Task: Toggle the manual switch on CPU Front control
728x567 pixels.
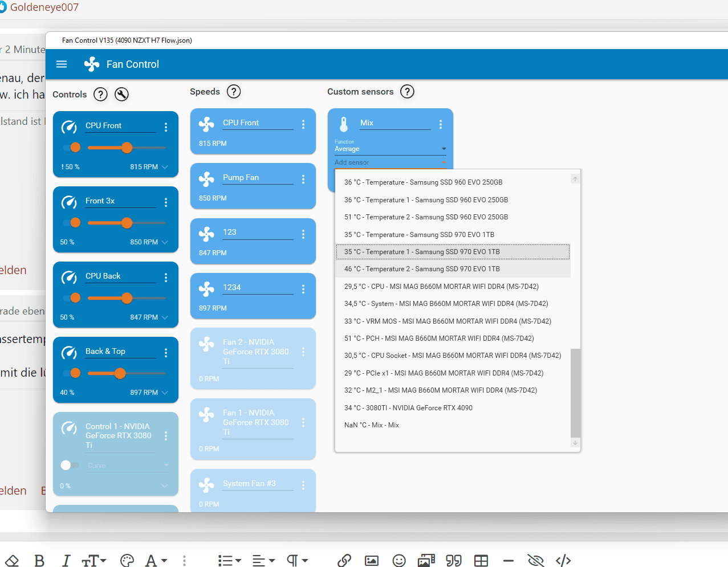Action: click(x=72, y=148)
